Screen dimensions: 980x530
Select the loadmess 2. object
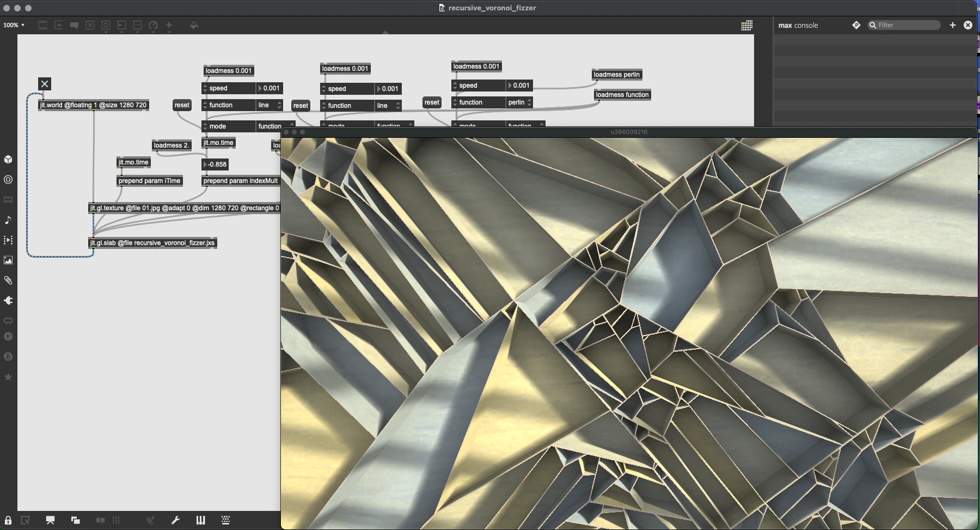click(x=171, y=145)
